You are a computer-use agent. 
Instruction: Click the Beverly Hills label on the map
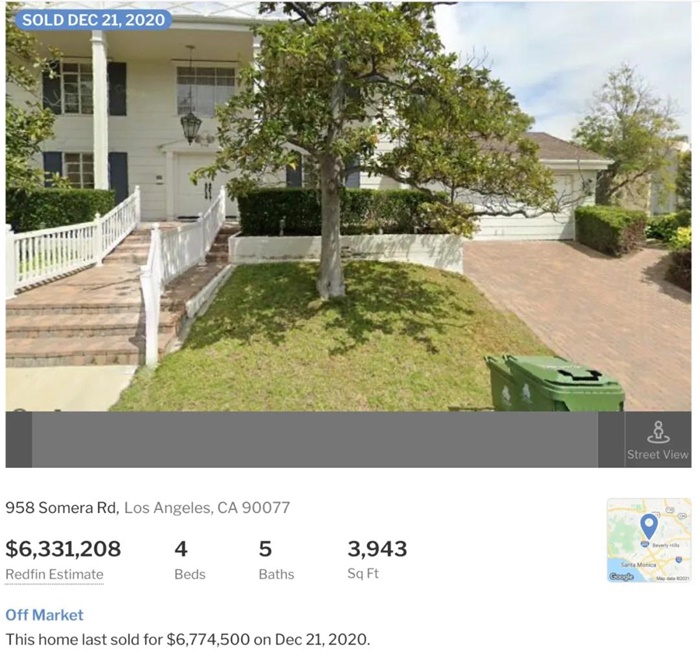pyautogui.click(x=666, y=545)
